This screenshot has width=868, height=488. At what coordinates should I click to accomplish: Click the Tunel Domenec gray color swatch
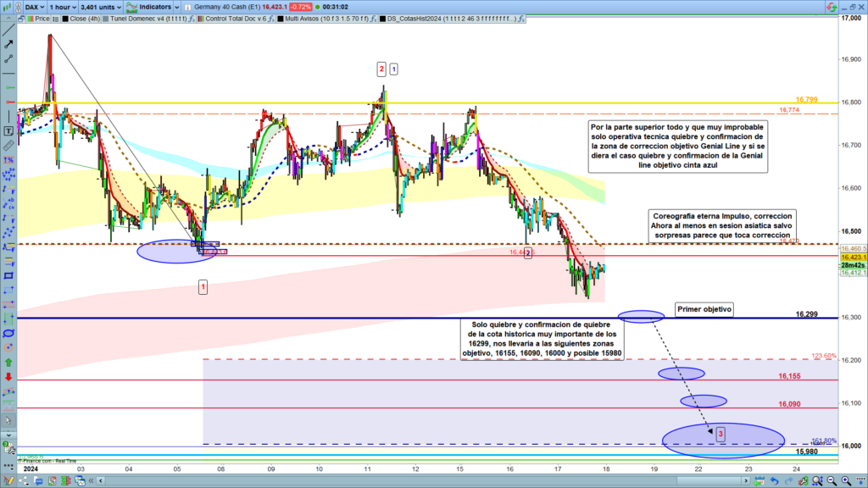105,17
